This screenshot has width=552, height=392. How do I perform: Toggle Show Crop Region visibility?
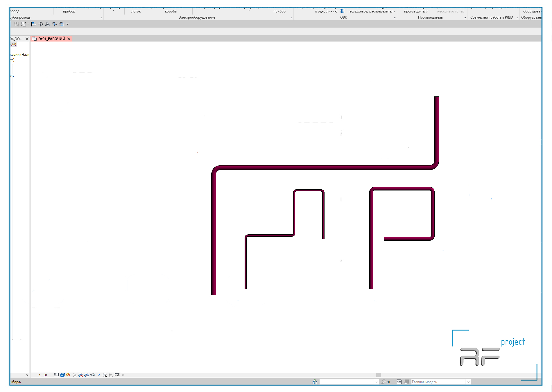click(87, 375)
